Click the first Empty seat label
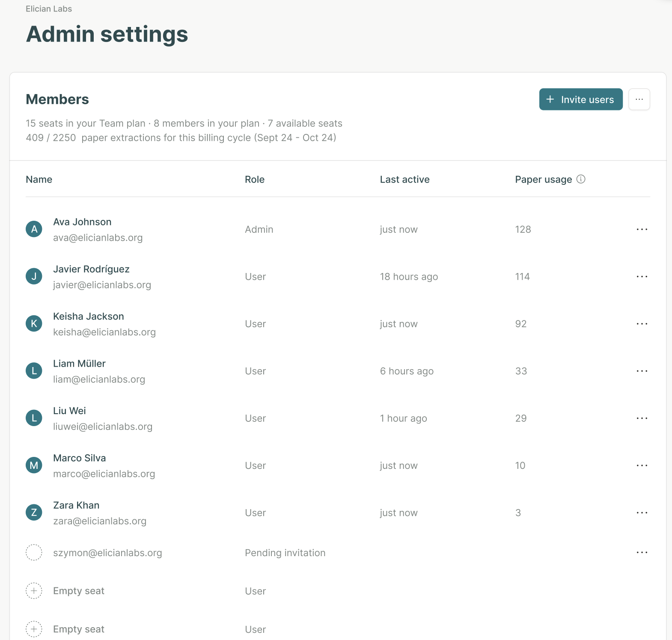Screen dimensions: 672x640 79,591
